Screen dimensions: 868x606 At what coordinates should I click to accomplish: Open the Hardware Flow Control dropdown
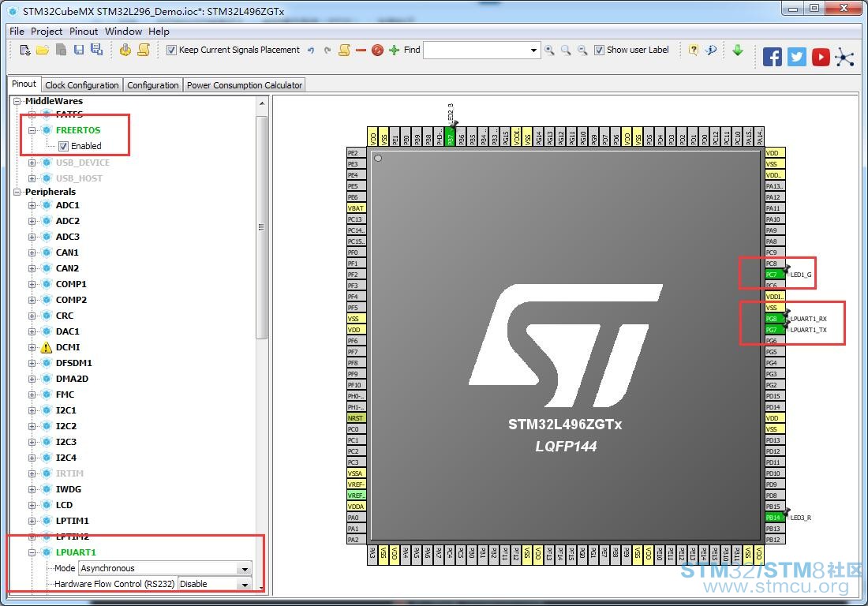click(245, 585)
